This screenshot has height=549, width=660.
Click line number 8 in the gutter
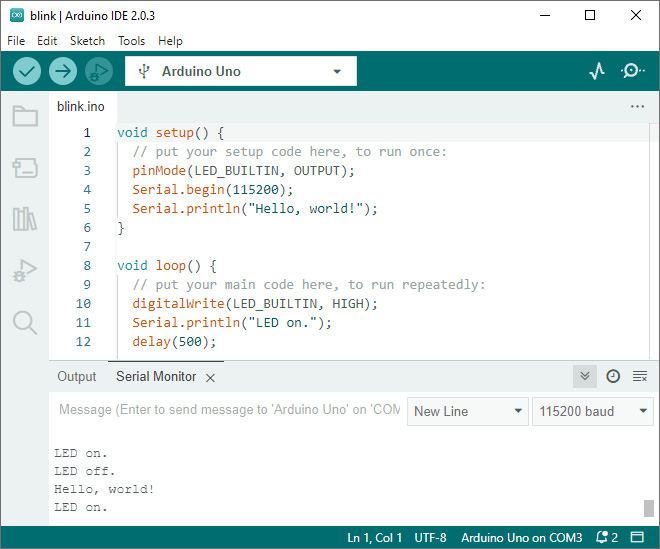(87, 265)
